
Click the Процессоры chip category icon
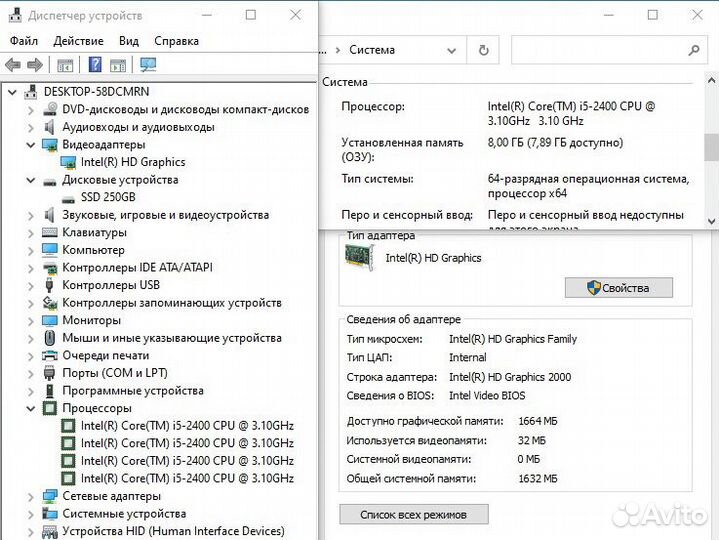pyautogui.click(x=50, y=408)
